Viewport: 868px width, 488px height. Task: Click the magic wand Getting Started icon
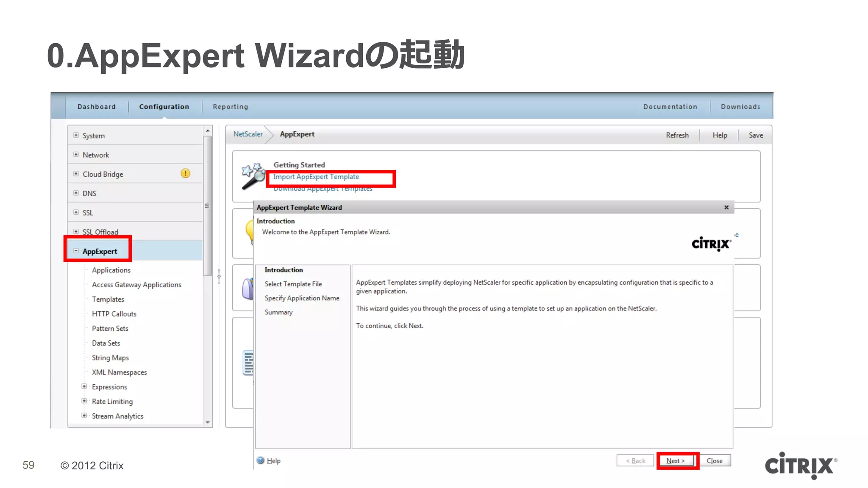[253, 176]
